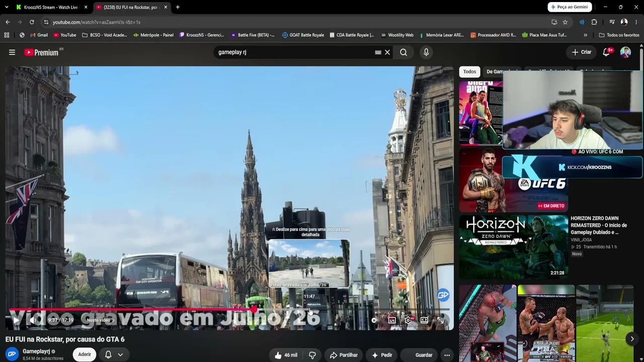Open player settings gear
This screenshot has height=362, width=644.
pos(408,320)
